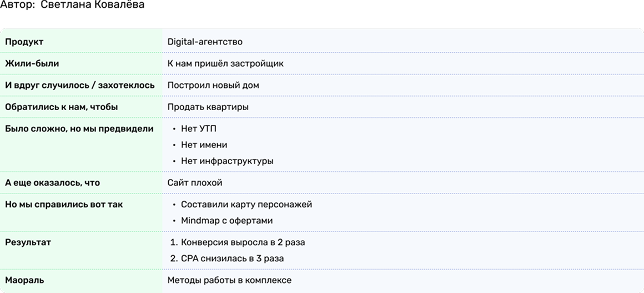Click the Продукт row label

(24, 42)
